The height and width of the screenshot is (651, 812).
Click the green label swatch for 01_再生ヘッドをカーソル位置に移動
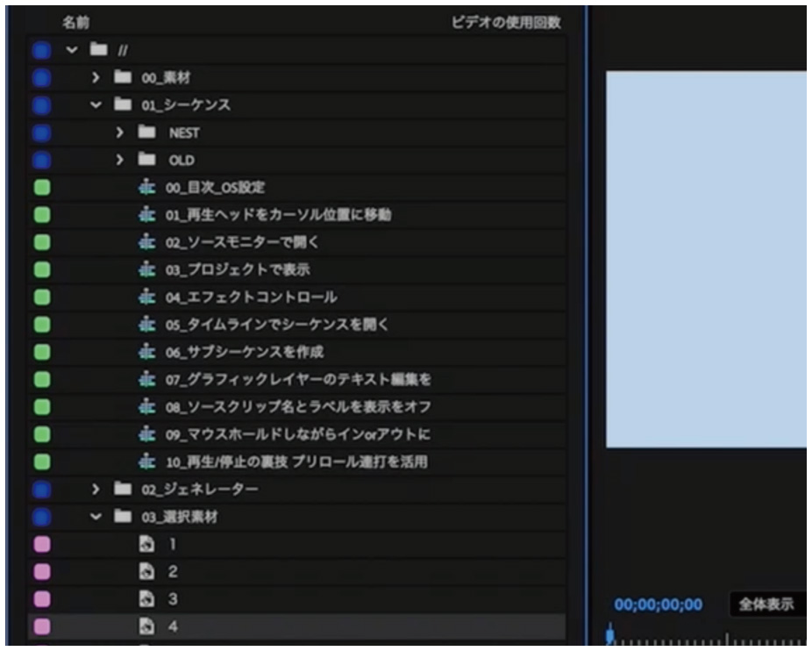pyautogui.click(x=40, y=215)
